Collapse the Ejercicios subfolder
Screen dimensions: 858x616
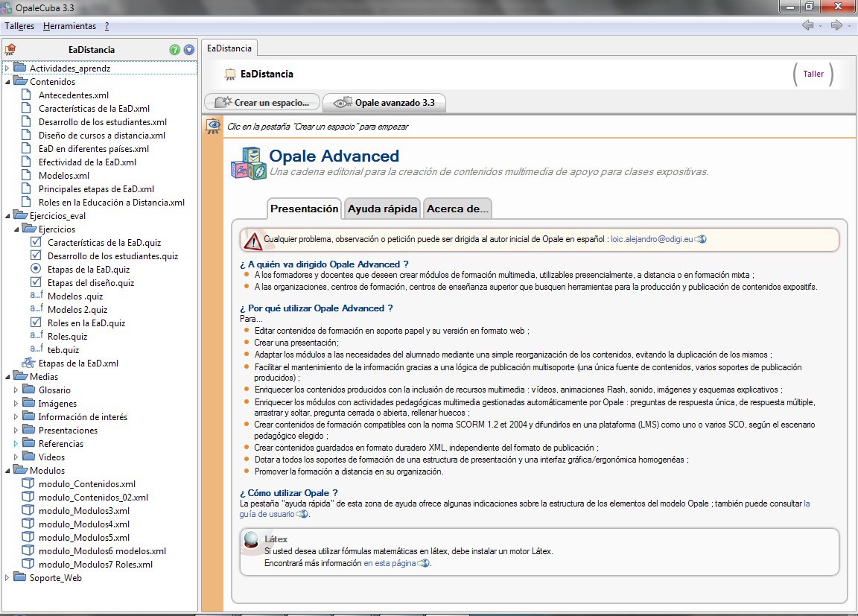16,229
